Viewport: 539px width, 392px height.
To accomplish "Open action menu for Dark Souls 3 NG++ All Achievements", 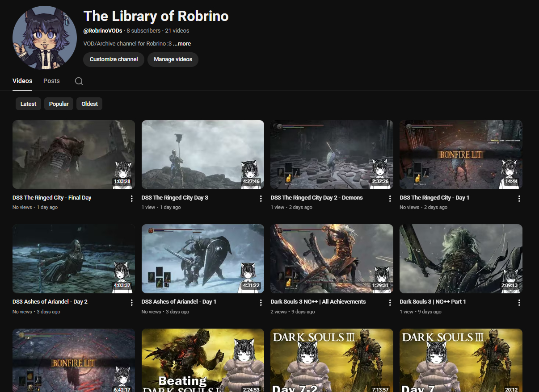I will point(390,303).
